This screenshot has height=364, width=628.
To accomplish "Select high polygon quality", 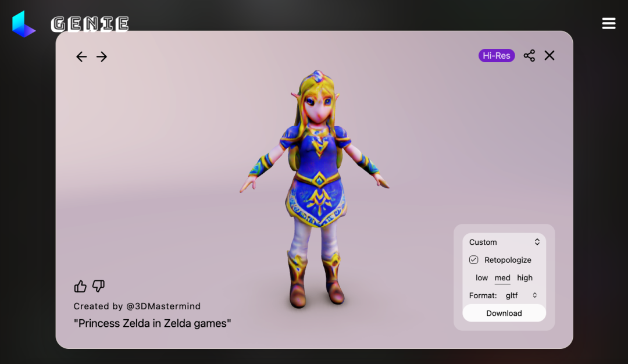I will click(524, 278).
